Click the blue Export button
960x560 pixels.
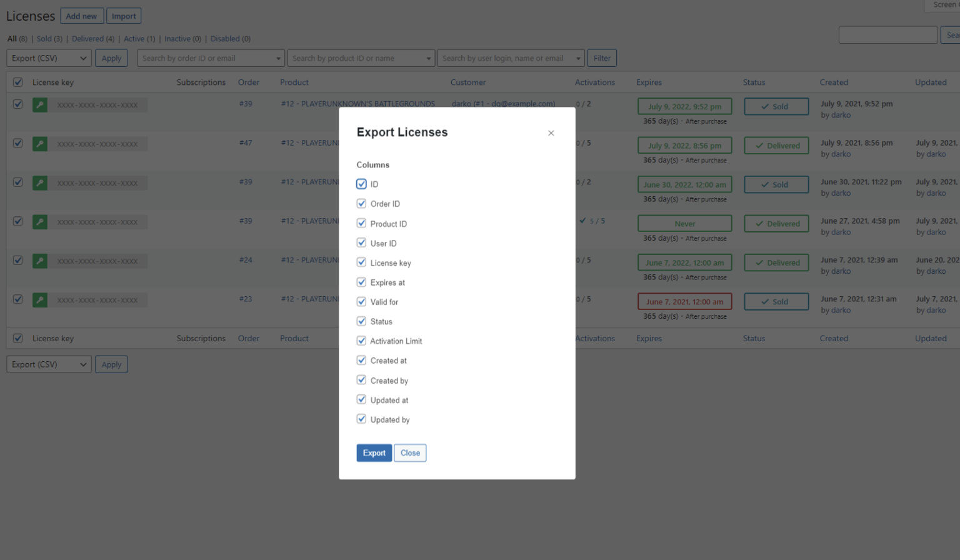[x=374, y=453]
